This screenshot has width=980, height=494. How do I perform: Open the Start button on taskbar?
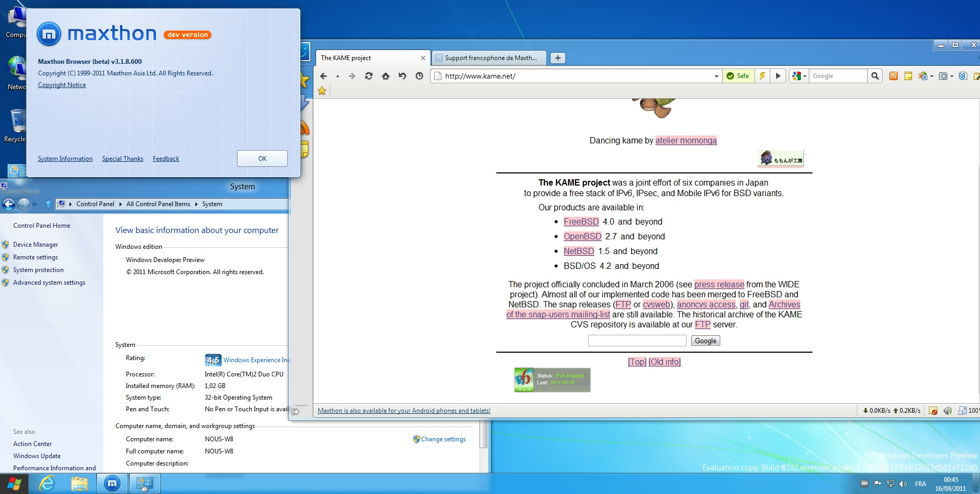tap(14, 483)
